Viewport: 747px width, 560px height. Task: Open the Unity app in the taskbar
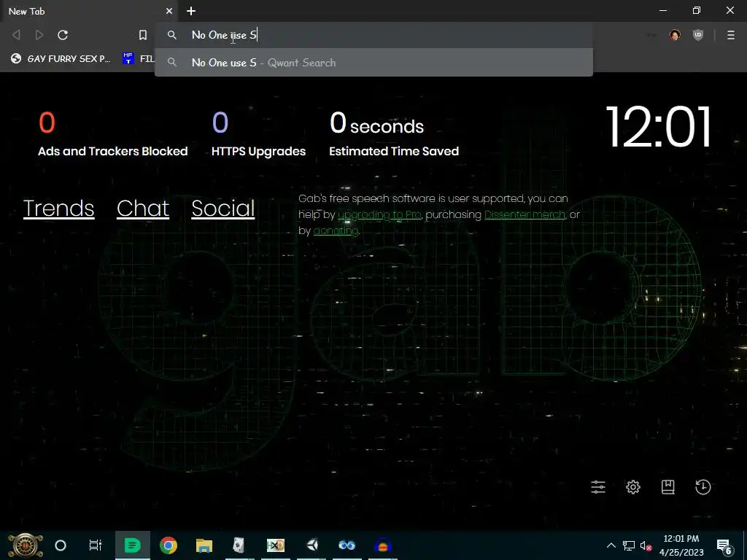click(312, 545)
